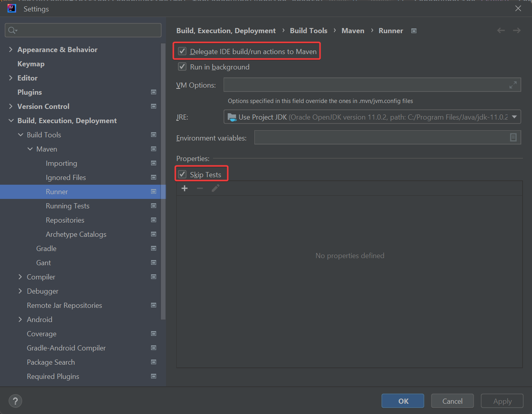Expand the Debugger node

pos(20,291)
